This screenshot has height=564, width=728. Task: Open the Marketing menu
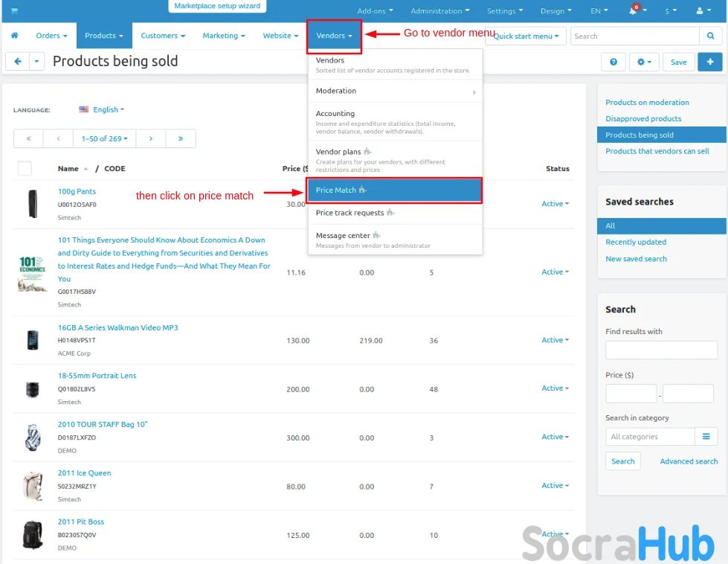point(225,35)
